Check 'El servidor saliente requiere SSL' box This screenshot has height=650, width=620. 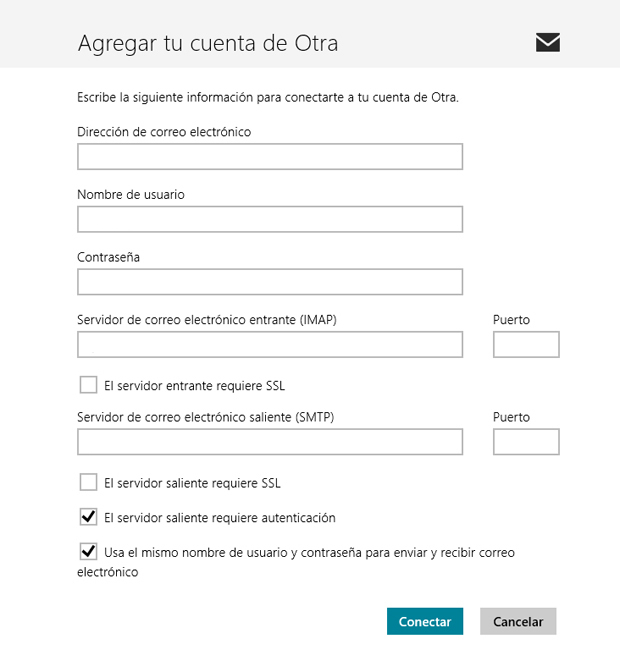tap(88, 482)
